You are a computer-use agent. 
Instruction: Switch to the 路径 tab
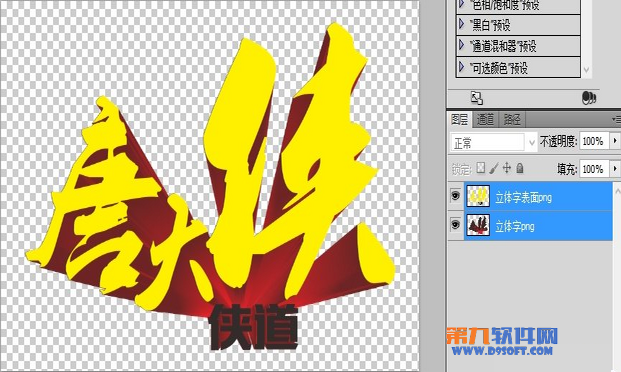click(512, 119)
